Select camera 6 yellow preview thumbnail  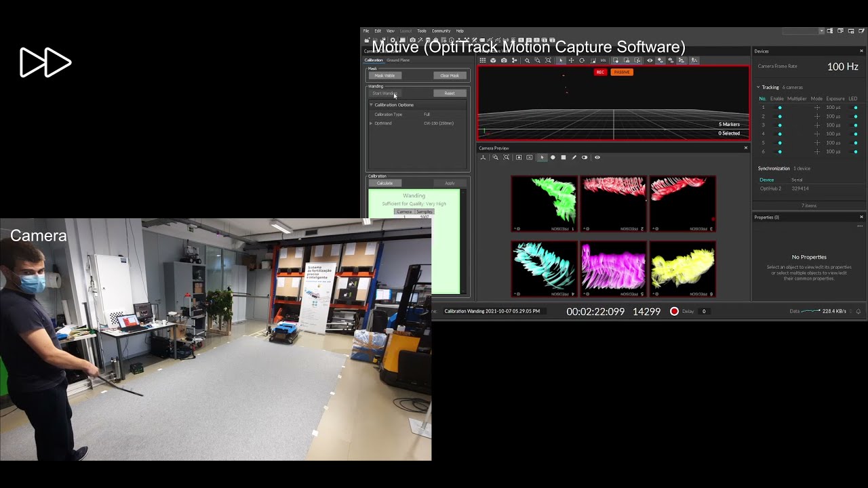pos(683,269)
